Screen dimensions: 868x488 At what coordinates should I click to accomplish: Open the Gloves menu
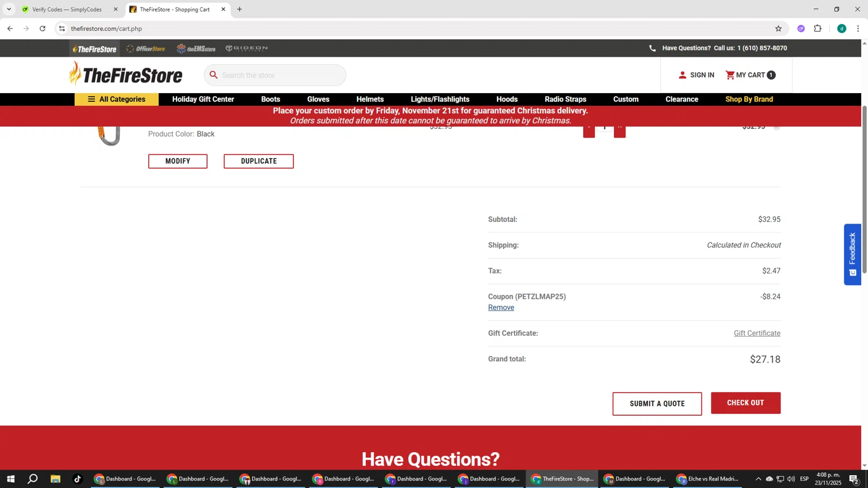coord(318,99)
